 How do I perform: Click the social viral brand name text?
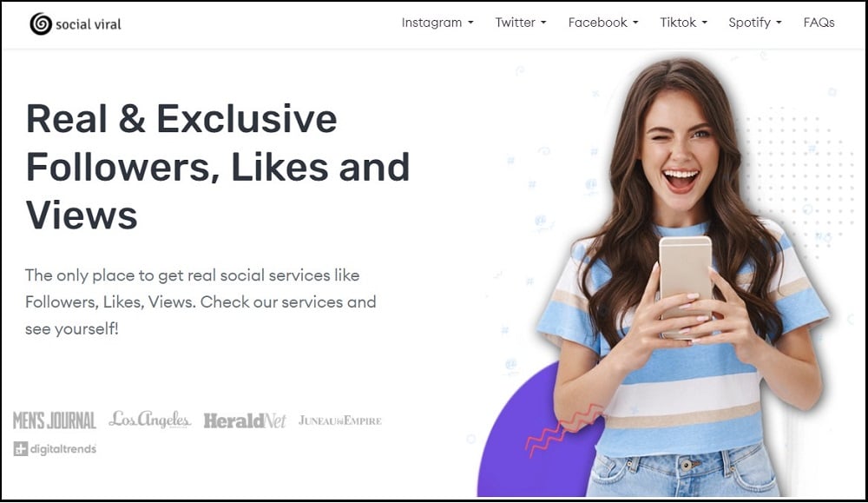(88, 24)
